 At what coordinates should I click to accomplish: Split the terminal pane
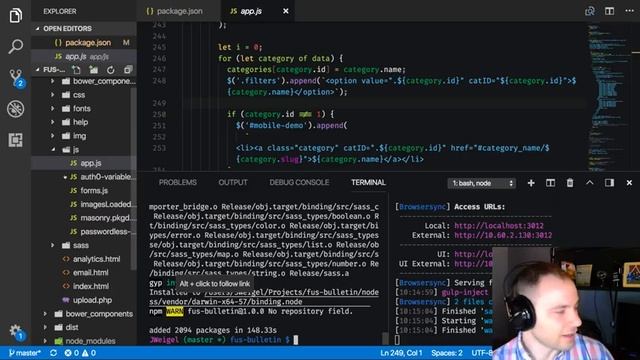[x=550, y=183]
